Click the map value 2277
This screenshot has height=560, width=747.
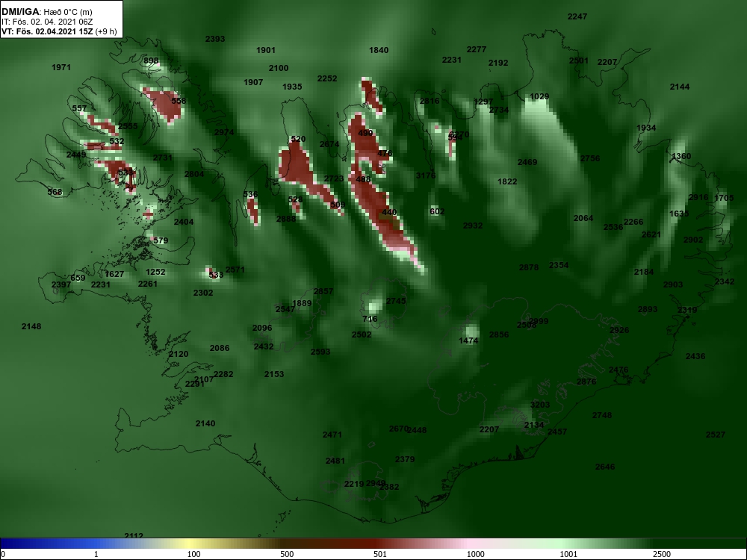point(477,49)
